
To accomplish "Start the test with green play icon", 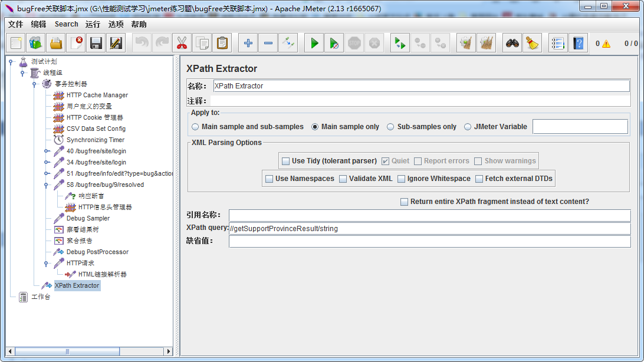I will pos(314,43).
